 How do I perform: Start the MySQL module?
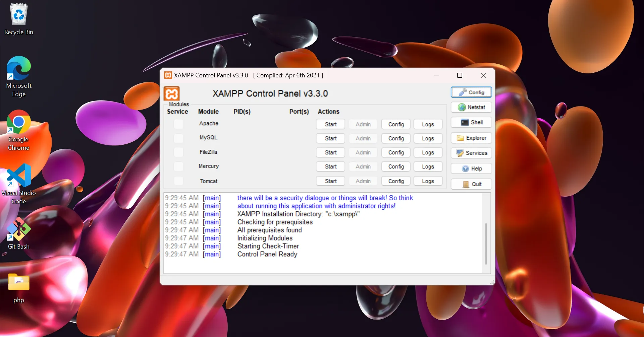331,138
